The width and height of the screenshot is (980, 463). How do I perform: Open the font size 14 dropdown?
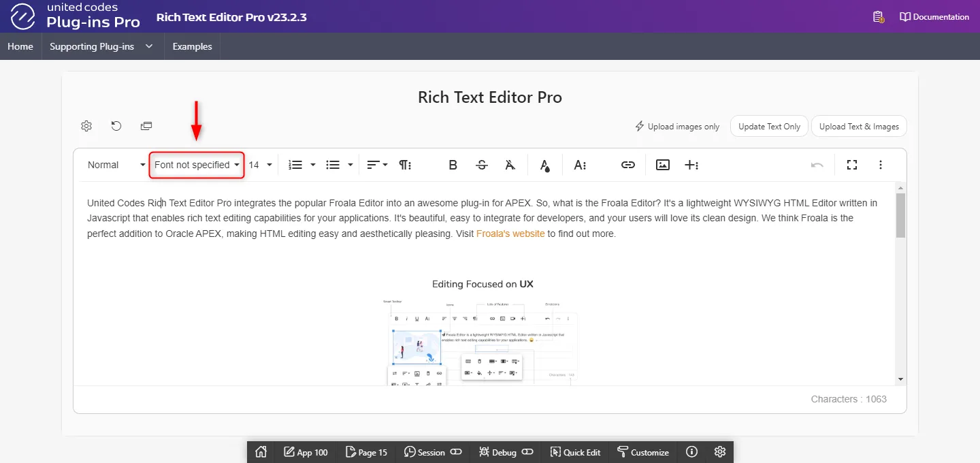[260, 165]
